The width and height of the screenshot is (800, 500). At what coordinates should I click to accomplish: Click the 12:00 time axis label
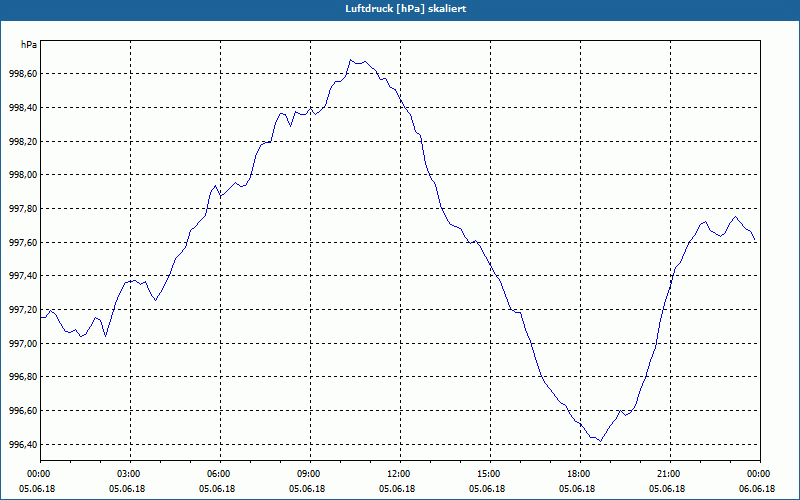(x=400, y=474)
